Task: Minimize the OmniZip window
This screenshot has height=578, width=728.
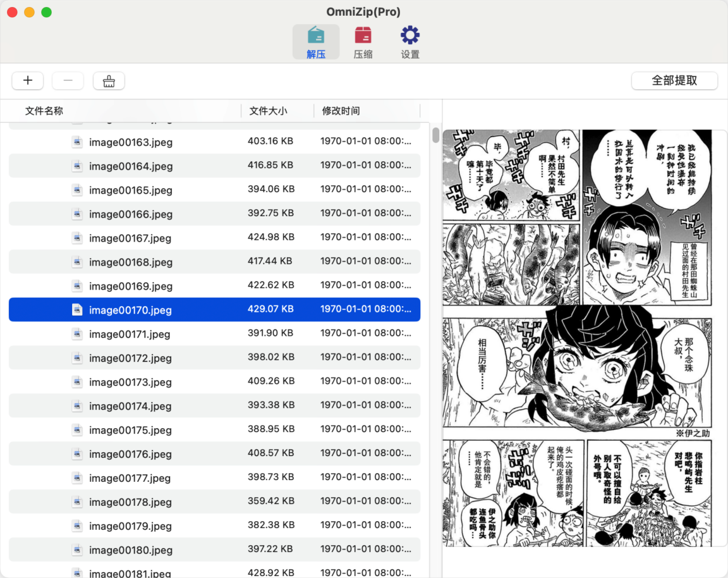Action: [x=29, y=12]
